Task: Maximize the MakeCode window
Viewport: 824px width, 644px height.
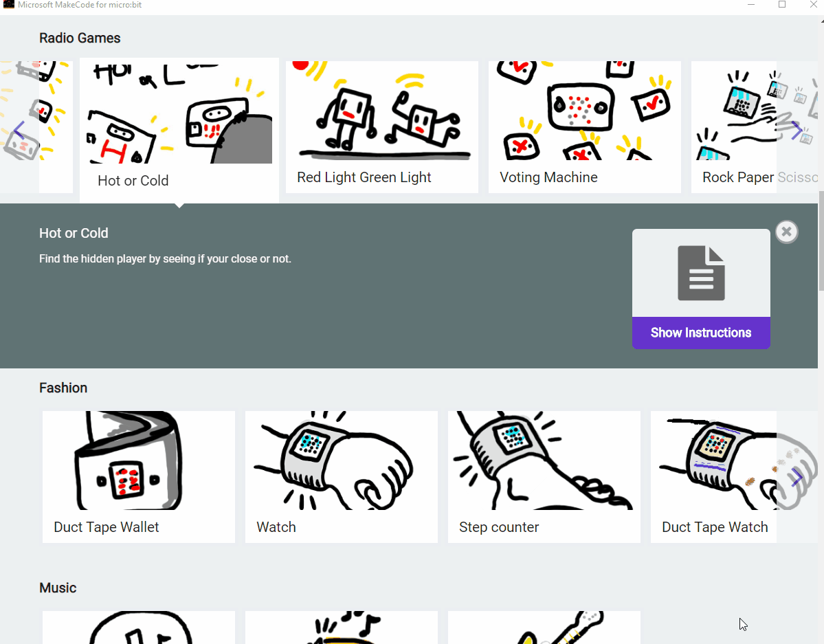Action: coord(782,5)
